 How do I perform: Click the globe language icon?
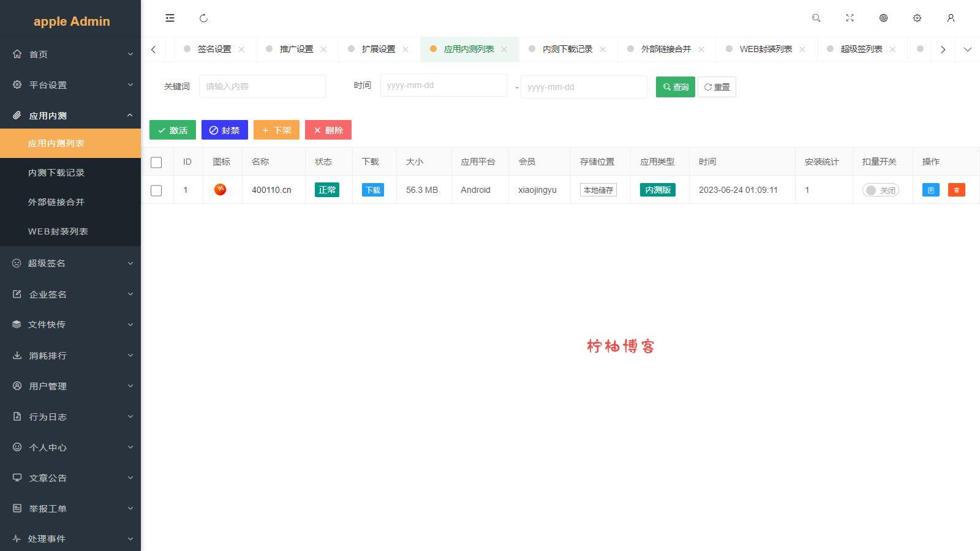tap(883, 18)
